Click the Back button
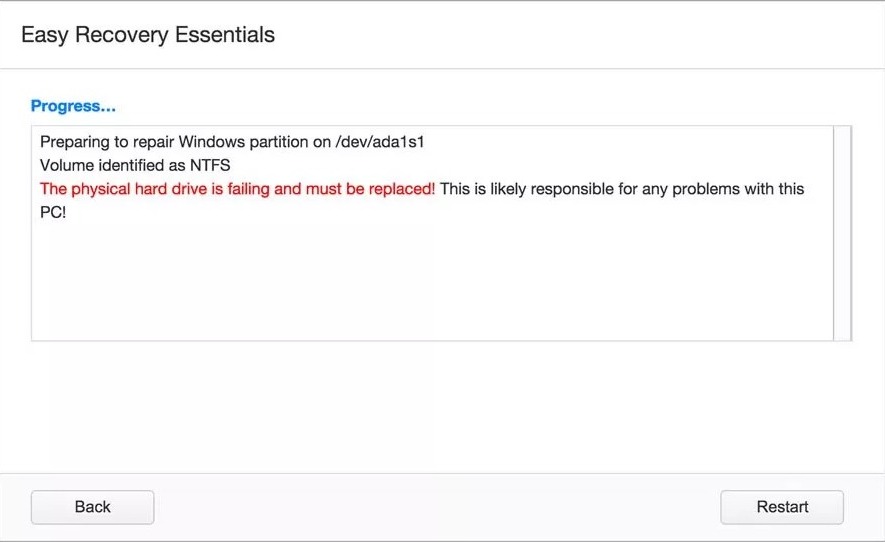 92,507
